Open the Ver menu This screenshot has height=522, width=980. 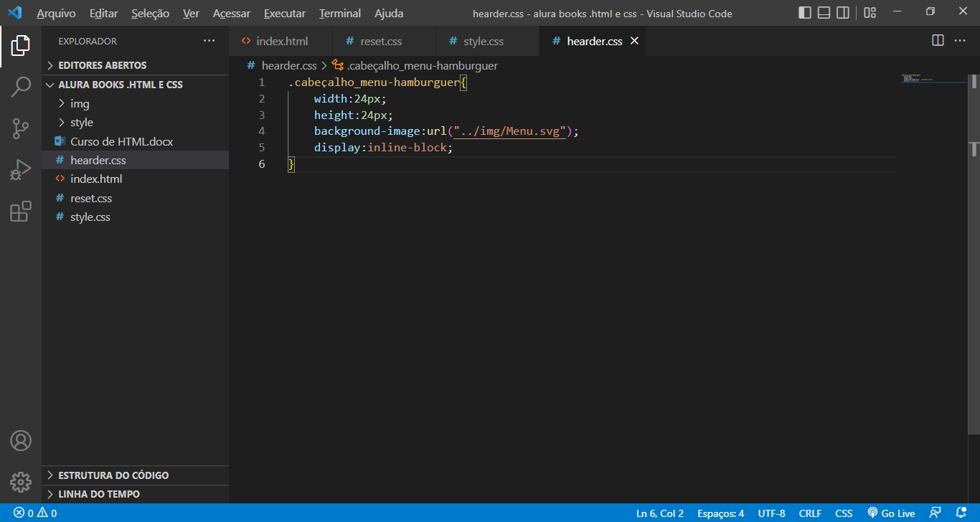191,13
